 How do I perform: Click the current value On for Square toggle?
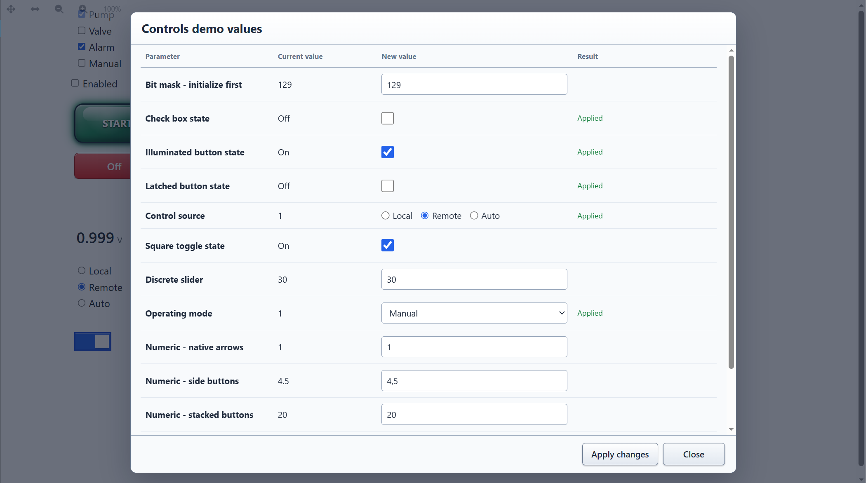point(283,246)
